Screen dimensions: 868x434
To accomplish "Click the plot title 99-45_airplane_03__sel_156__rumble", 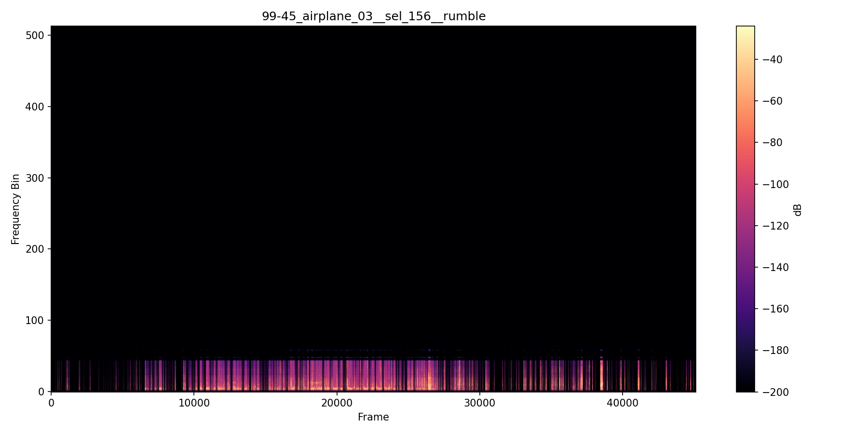I will click(x=374, y=16).
